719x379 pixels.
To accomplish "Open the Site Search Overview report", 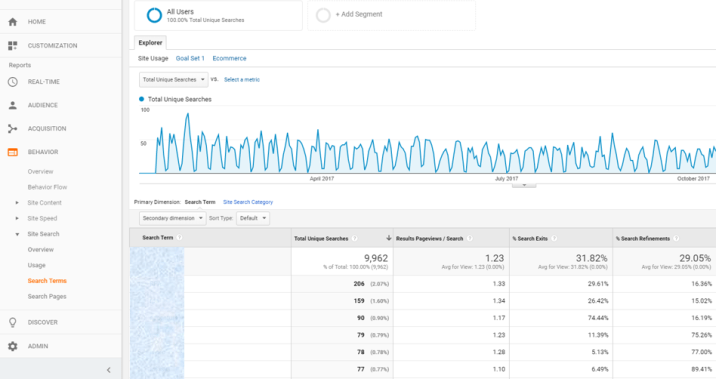I will point(40,249).
